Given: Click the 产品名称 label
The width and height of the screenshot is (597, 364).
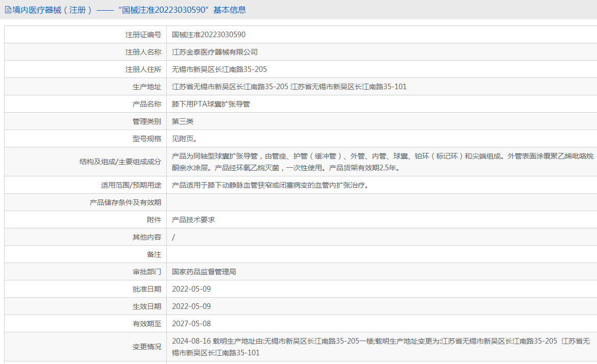Looking at the screenshot, I should tap(146, 104).
